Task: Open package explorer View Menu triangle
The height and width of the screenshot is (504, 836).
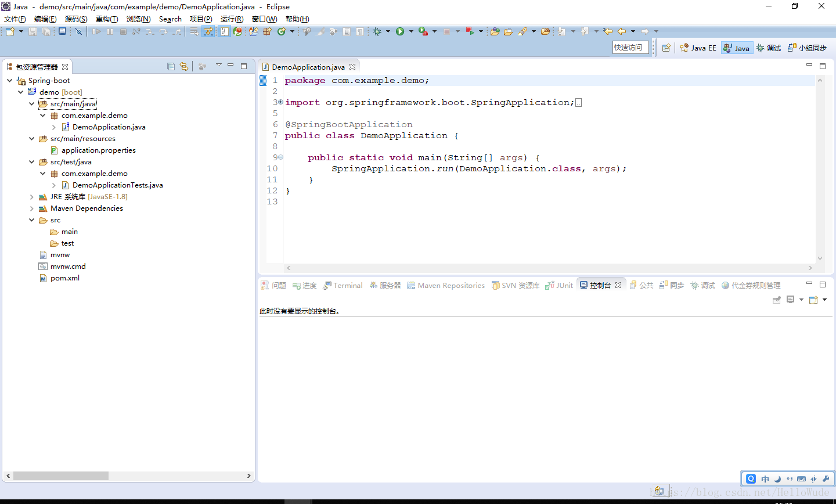Action: [x=219, y=65]
